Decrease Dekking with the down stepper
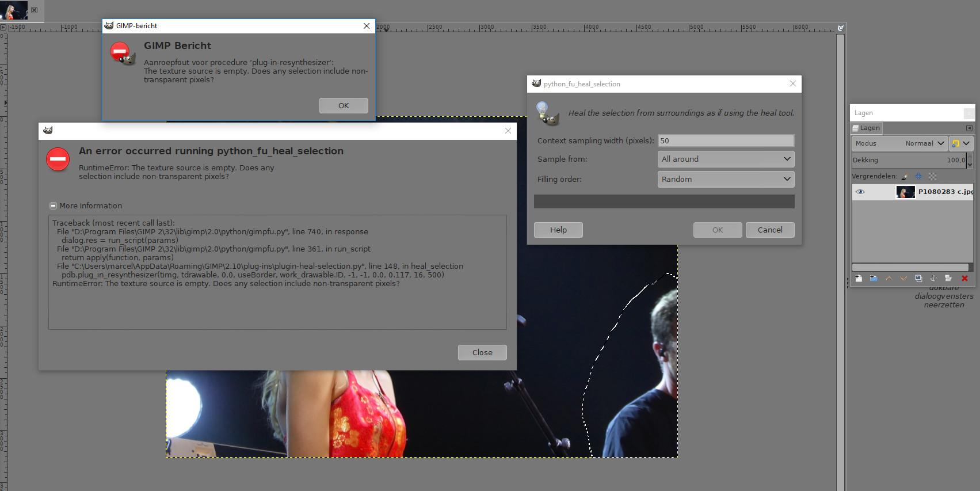Image resolution: width=980 pixels, height=491 pixels. pyautogui.click(x=970, y=164)
